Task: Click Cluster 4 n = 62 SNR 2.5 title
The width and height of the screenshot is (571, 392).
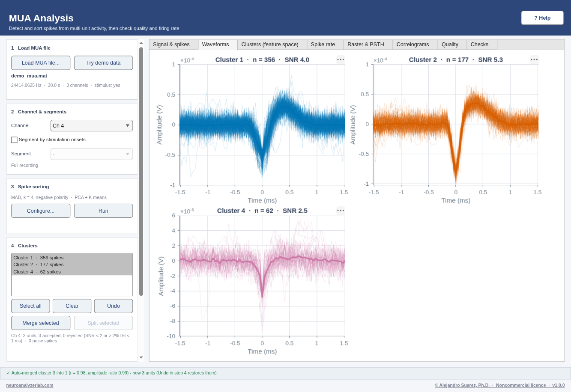Action: 262,211
